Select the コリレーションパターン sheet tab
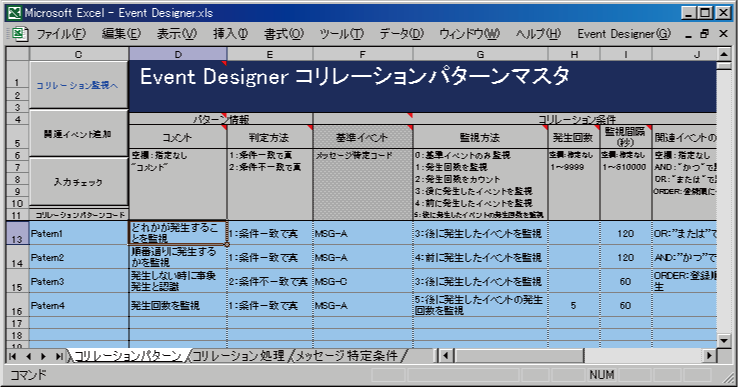Image resolution: width=738 pixels, height=388 pixels. pyautogui.click(x=128, y=356)
